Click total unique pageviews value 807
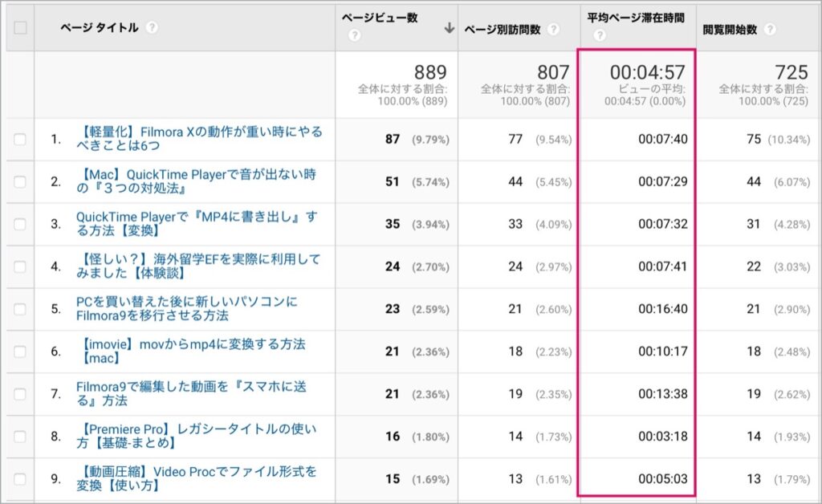This screenshot has width=822, height=504. pyautogui.click(x=553, y=71)
